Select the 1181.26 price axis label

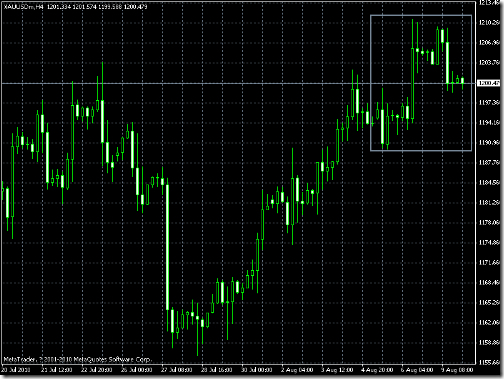(489, 203)
